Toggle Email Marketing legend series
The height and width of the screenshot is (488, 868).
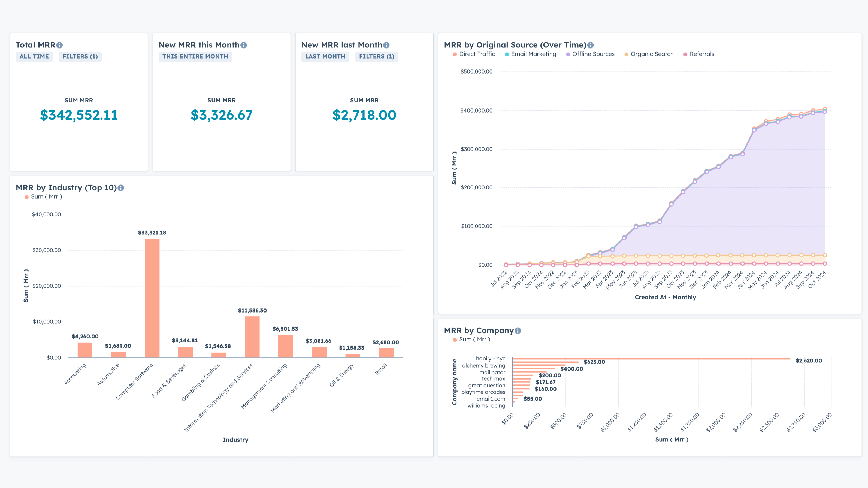click(533, 54)
